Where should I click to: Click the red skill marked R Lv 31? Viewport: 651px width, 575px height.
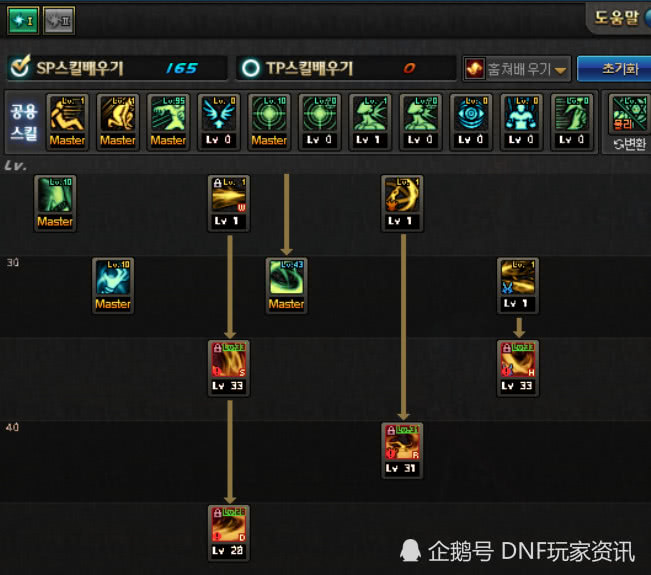click(x=402, y=450)
